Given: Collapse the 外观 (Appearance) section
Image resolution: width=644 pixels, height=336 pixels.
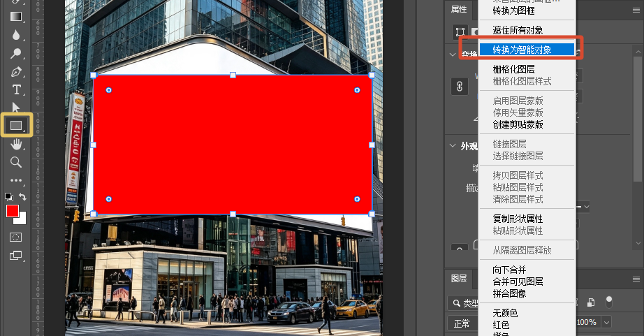Looking at the screenshot, I should (x=453, y=146).
